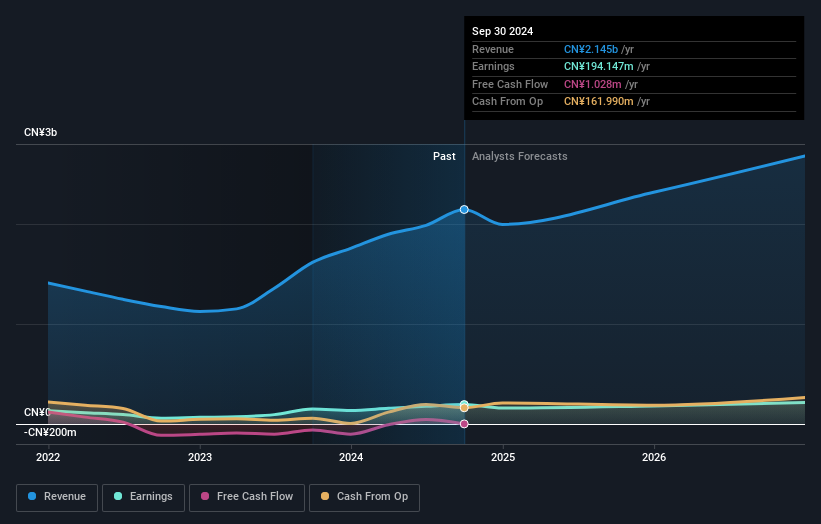Click the CN¥3b y-axis label
The height and width of the screenshot is (524, 821).
coord(40,132)
